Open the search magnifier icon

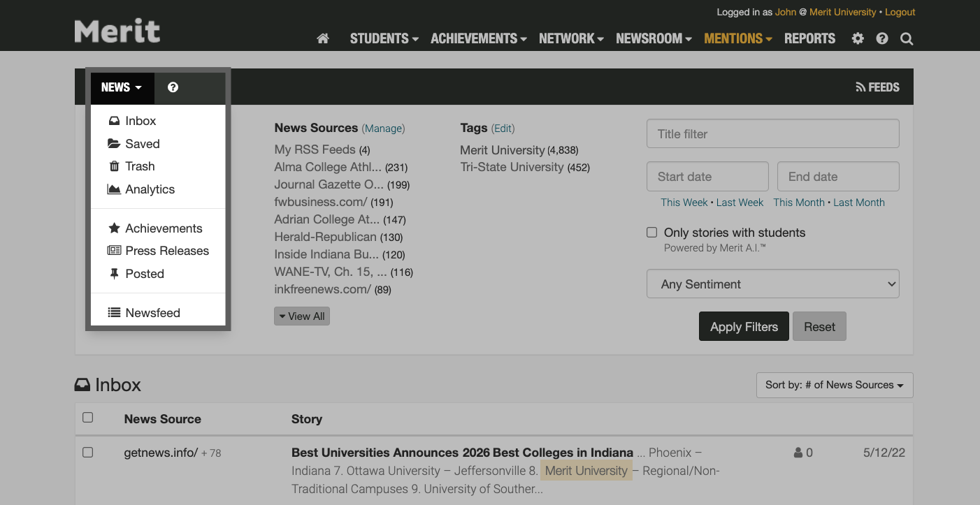(906, 38)
